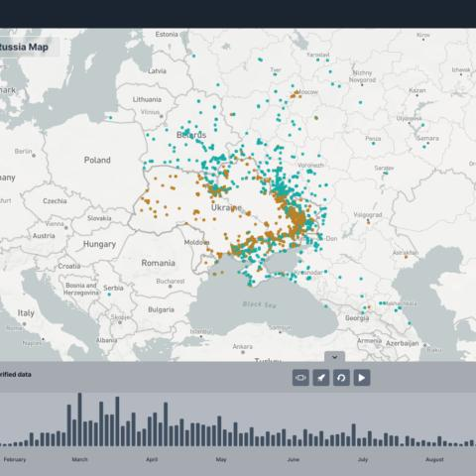
Task: Select the tallest July bar in the histogram
Action: [354, 435]
